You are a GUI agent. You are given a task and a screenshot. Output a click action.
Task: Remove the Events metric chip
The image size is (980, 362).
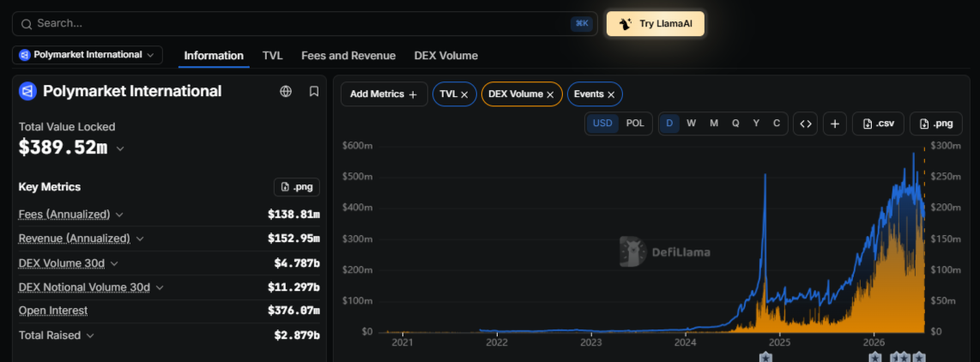coord(611,94)
